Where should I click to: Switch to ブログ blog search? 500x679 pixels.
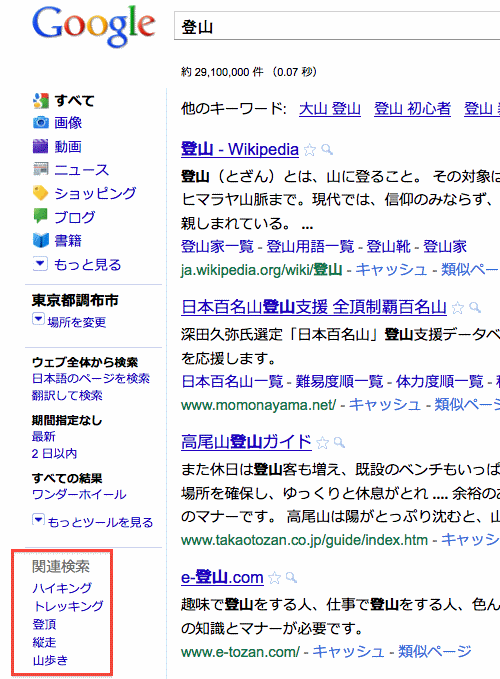tap(74, 217)
